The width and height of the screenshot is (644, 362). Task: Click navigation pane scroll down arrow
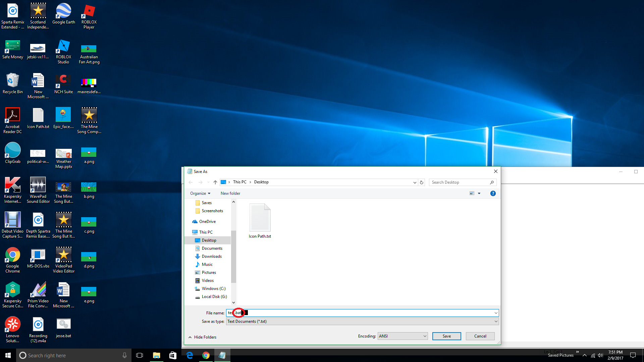233,302
